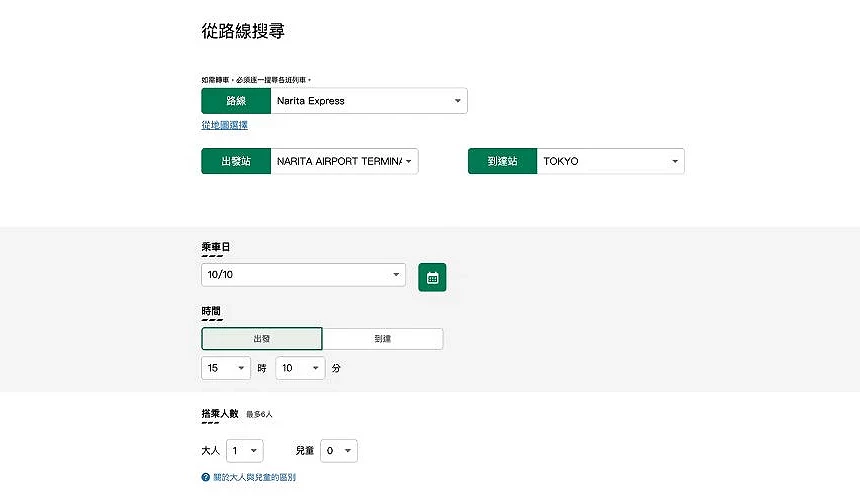Click the 從路線搜尋 page heading
The height and width of the screenshot is (500, 860).
pyautogui.click(x=243, y=31)
